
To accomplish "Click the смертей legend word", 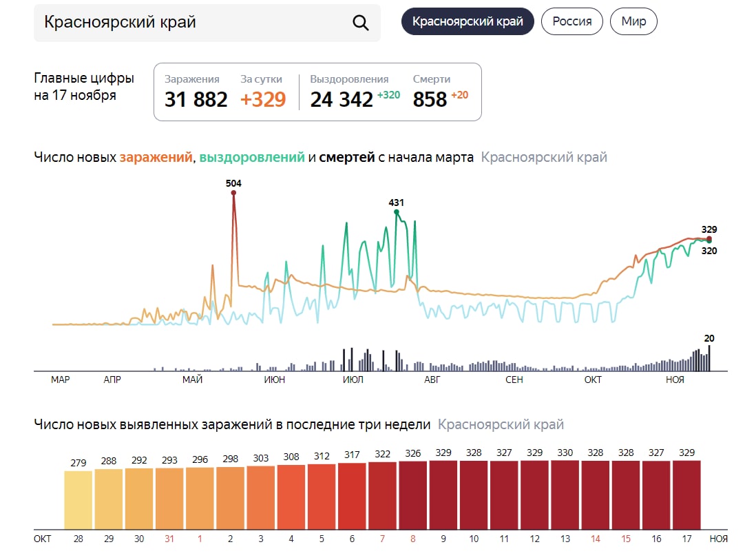I will coord(346,157).
